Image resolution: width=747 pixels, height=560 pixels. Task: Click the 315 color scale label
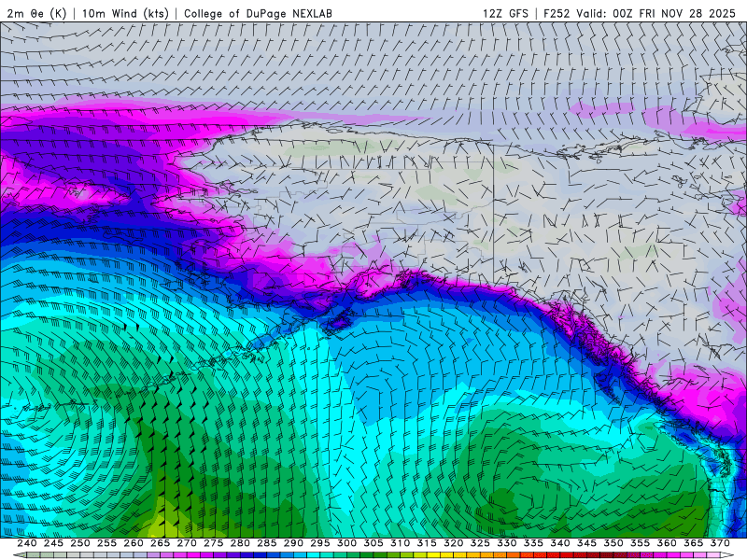pos(427,543)
